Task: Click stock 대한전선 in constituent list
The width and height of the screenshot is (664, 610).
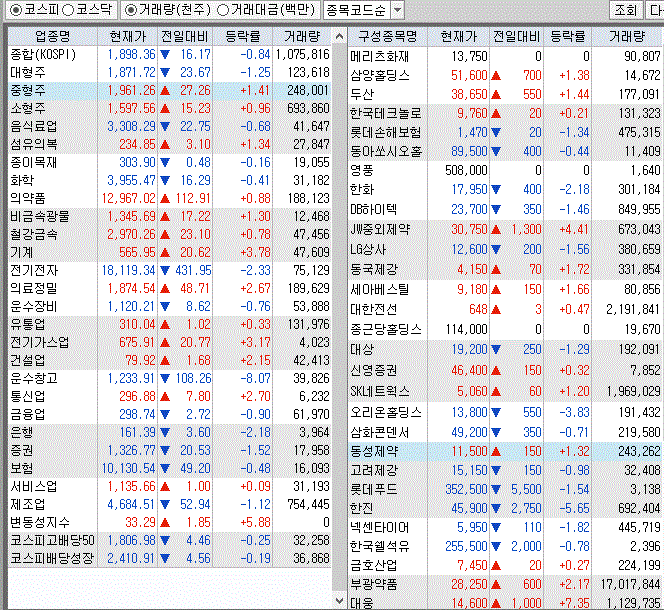Action: (374, 310)
